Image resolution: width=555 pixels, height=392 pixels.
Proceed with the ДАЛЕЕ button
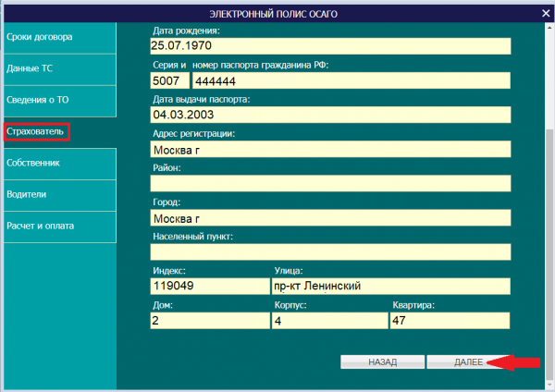pyautogui.click(x=468, y=361)
